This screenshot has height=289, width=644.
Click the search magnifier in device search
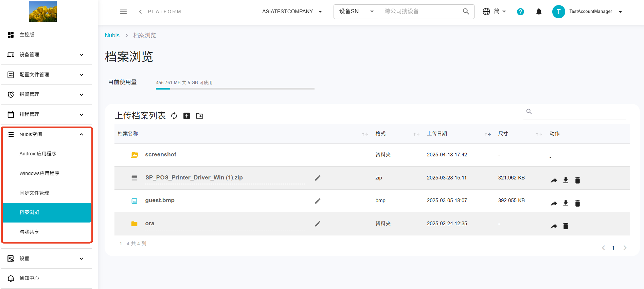click(466, 12)
